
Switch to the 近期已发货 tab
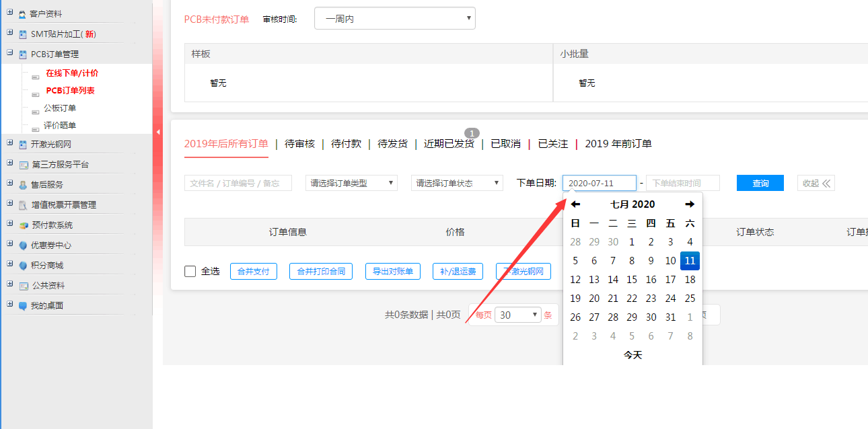(x=448, y=144)
